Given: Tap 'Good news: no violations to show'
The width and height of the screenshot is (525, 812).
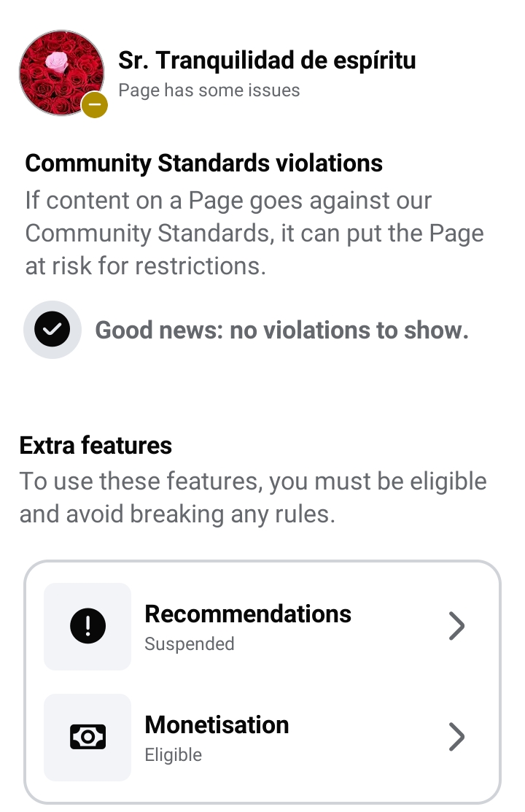Looking at the screenshot, I should pos(281,330).
